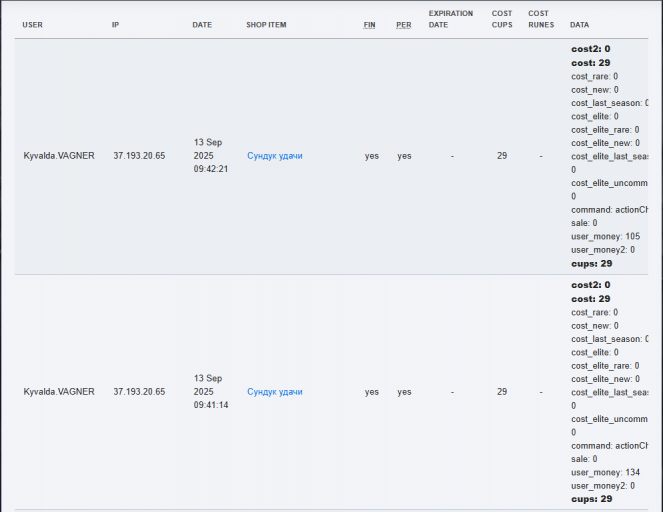Click sale: 0 in the 09:41:14 row data
Screen dimensions: 663x512
(584, 459)
